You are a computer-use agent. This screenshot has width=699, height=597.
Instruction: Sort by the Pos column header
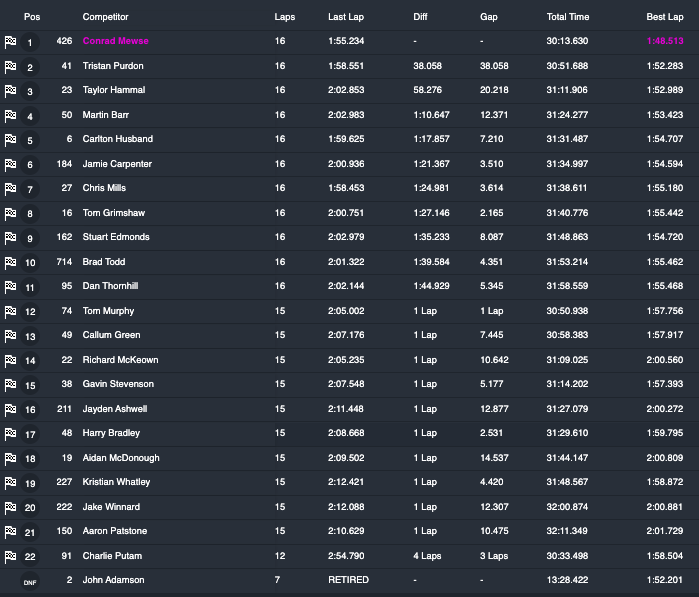[31, 17]
